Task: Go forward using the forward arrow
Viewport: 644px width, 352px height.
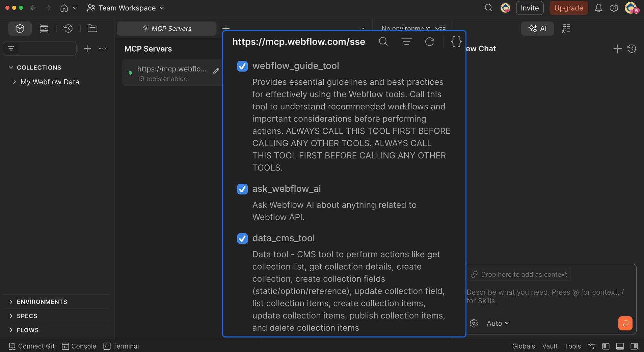Action: point(48,8)
